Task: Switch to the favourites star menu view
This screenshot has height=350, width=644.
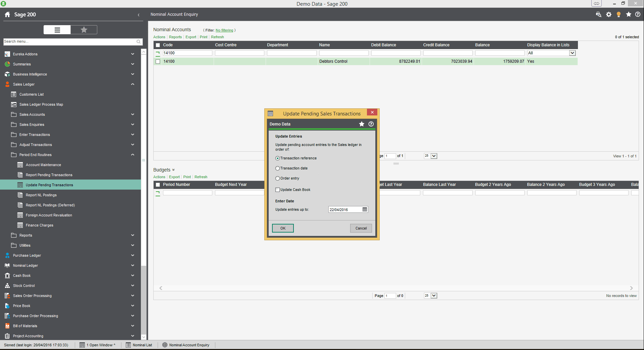Action: tap(84, 30)
